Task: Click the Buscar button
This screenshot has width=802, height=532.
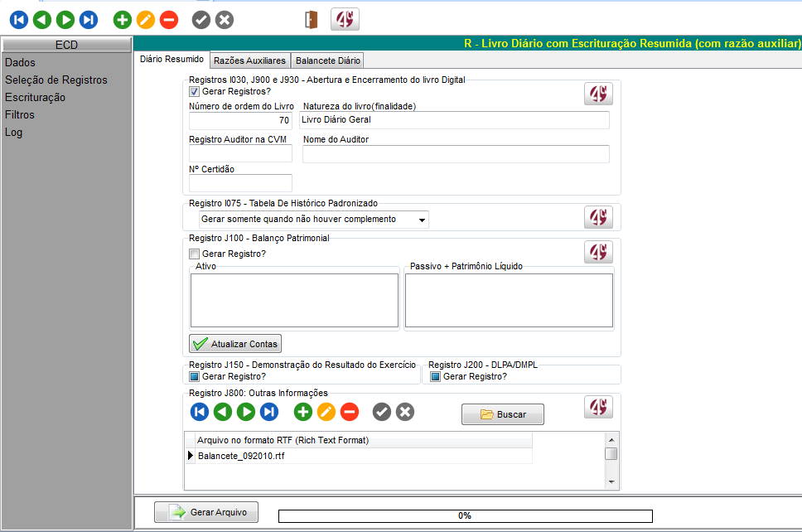Action: pyautogui.click(x=503, y=414)
